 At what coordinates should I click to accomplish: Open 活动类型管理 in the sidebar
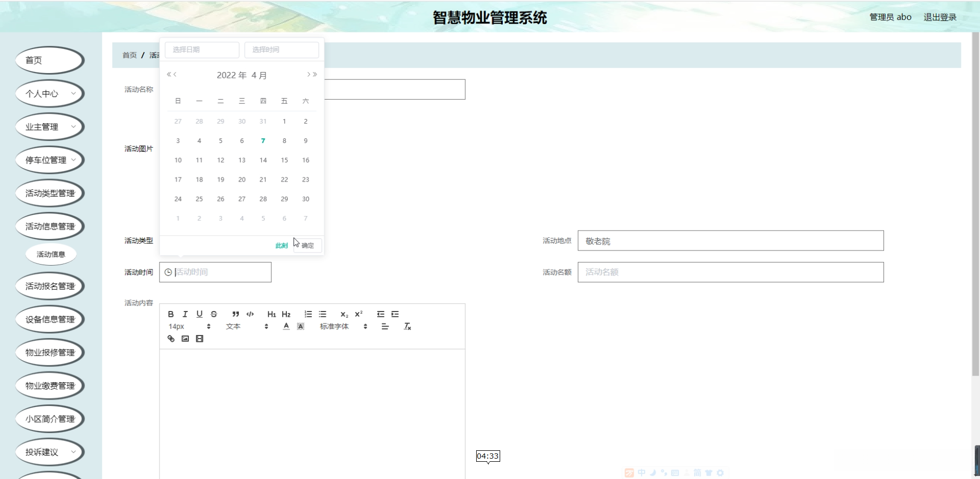pos(50,193)
